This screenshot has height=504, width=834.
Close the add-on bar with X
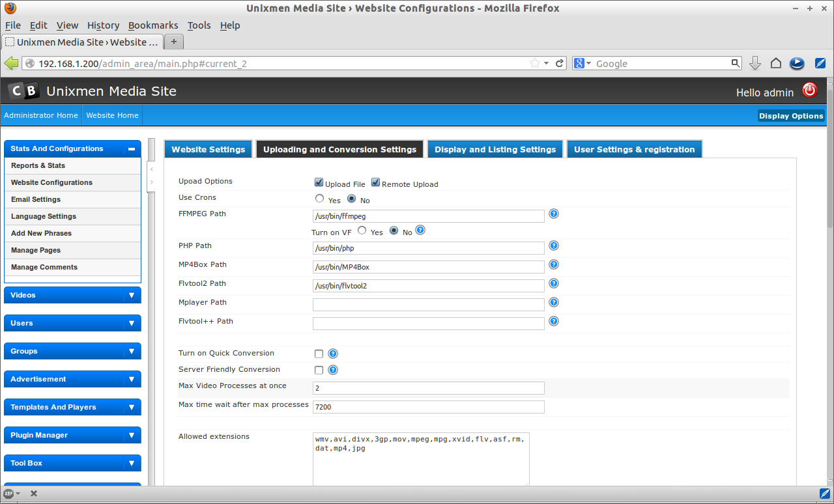(x=34, y=494)
